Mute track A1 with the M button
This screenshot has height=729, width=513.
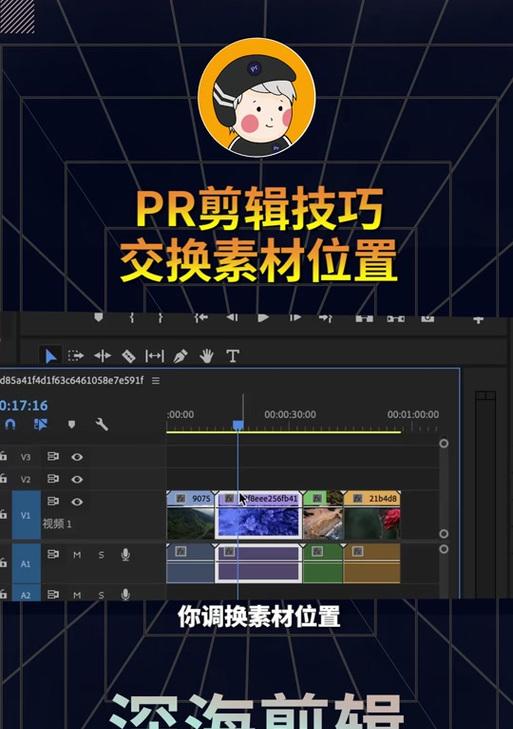pos(77,555)
